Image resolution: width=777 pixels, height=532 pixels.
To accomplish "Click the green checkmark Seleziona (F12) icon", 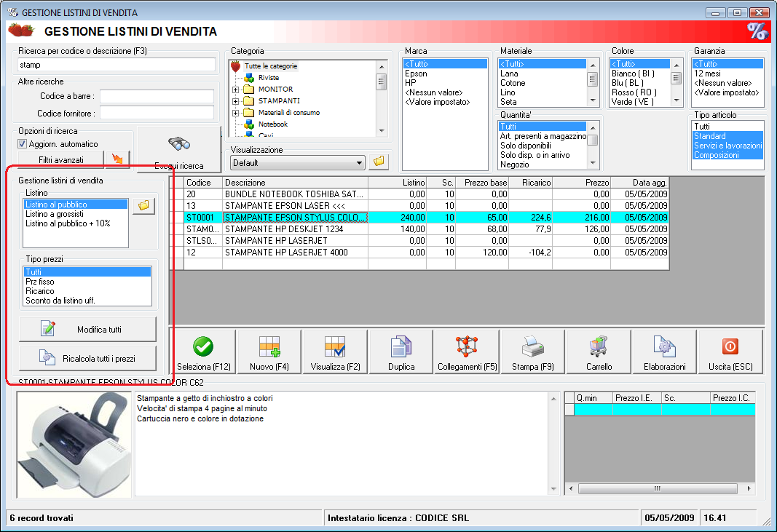I will (203, 346).
